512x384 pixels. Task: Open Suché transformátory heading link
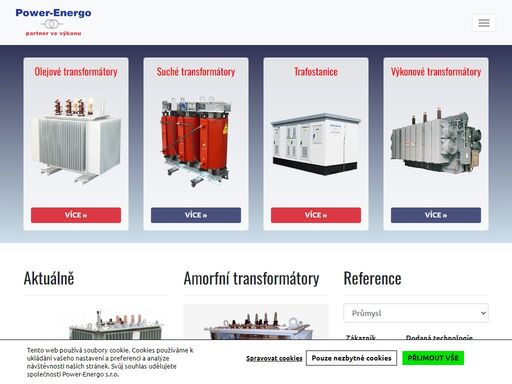(x=196, y=72)
